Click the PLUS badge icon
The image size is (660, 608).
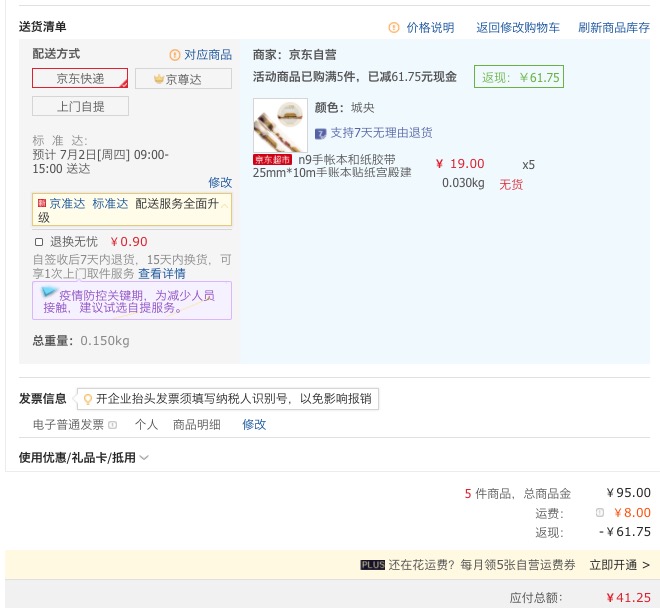373,565
